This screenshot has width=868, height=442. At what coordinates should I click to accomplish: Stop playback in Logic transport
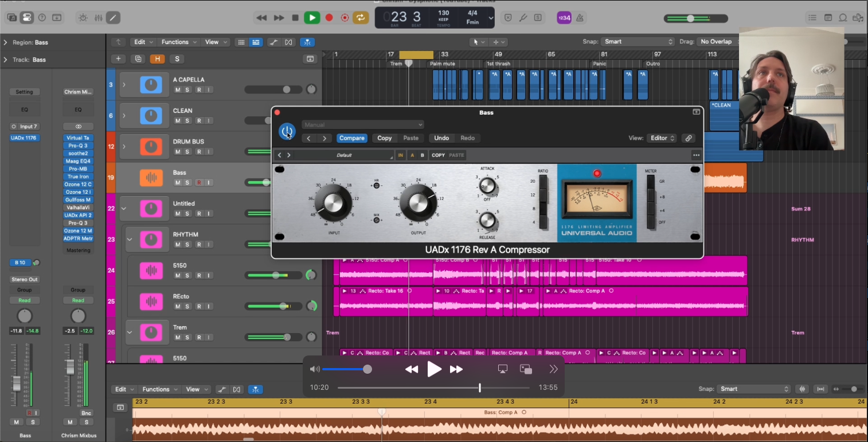click(x=295, y=18)
